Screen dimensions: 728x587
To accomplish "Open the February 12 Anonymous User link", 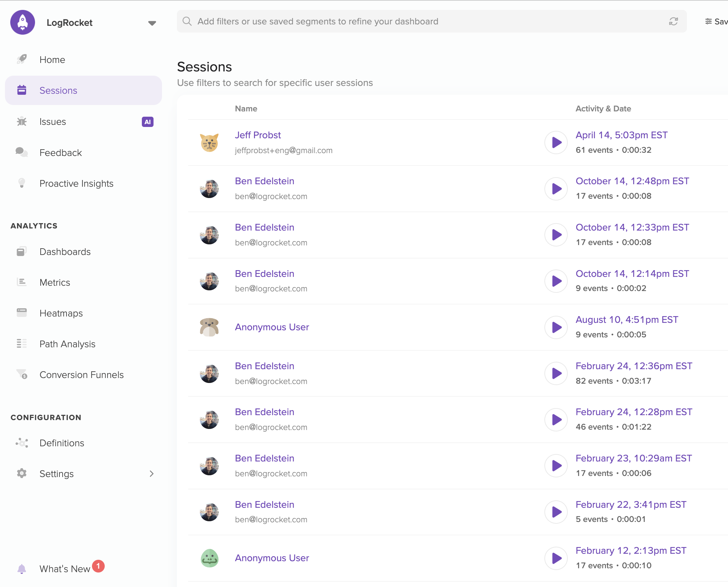I will (x=272, y=558).
